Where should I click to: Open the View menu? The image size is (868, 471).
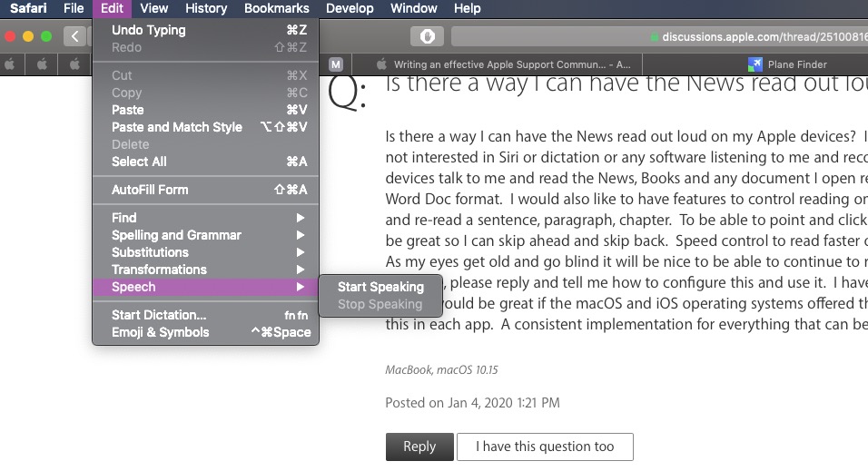point(153,8)
